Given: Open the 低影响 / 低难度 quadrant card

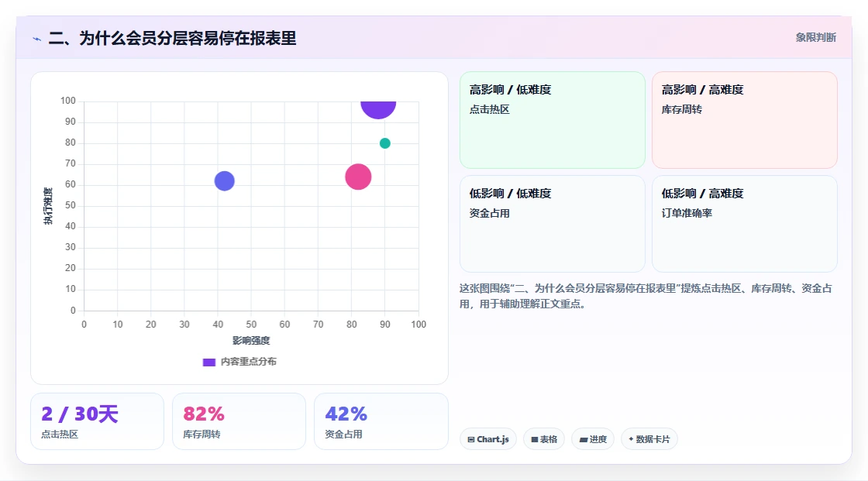Looking at the screenshot, I should point(553,224).
